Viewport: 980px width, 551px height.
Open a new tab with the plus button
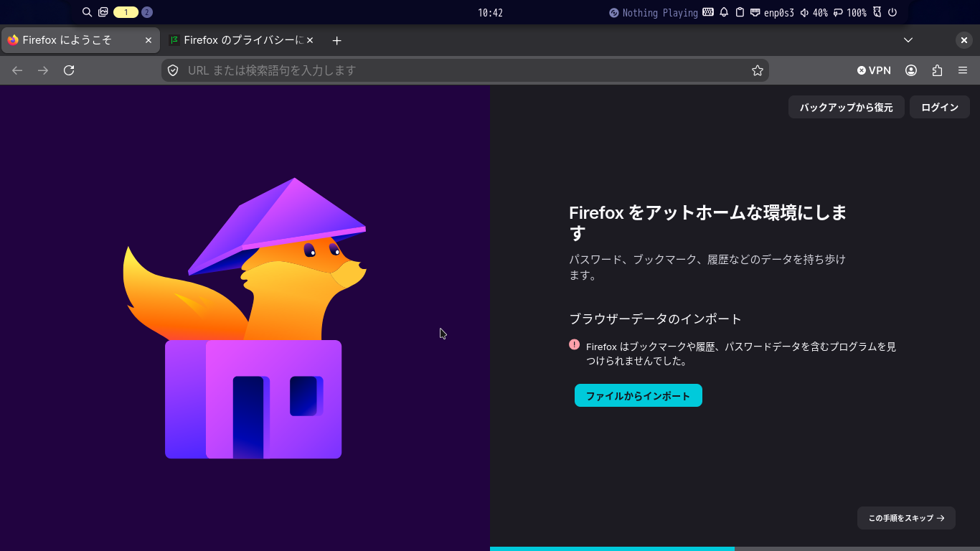click(337, 40)
